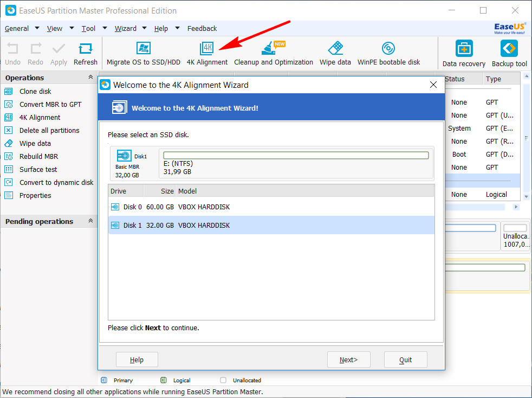Click the Logical legend swatch
Image resolution: width=532 pixels, height=398 pixels.
coord(164,380)
